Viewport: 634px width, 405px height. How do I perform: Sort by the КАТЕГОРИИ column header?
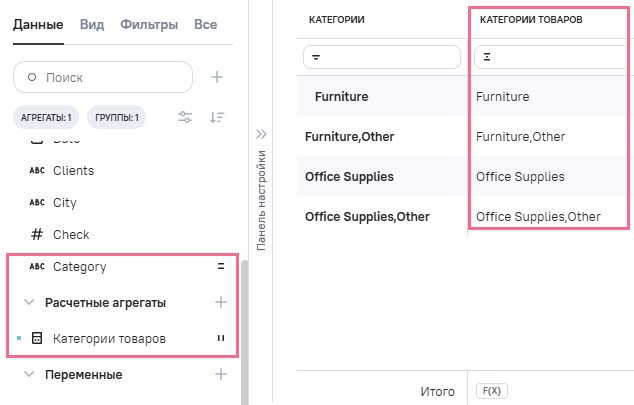click(336, 19)
